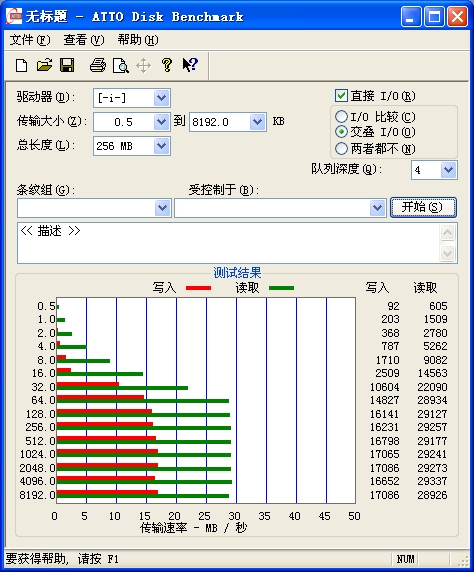Click the red 写入 legend swatch
This screenshot has width=474, height=572.
(x=198, y=288)
